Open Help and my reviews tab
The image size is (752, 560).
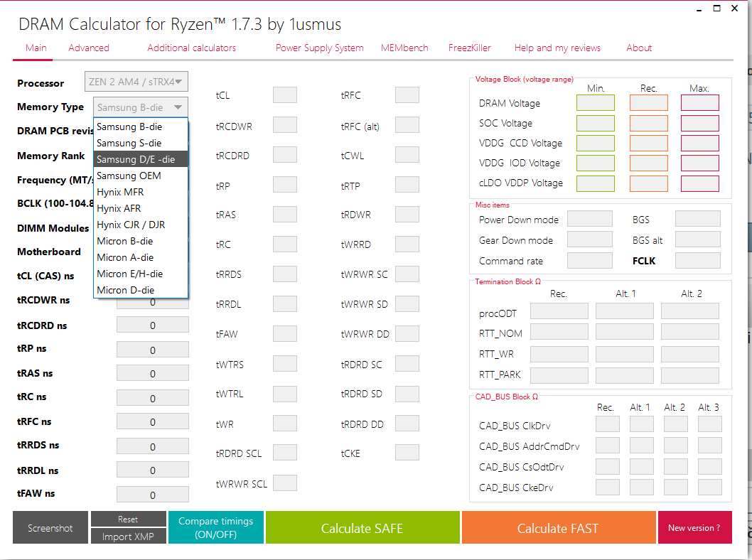pyautogui.click(x=557, y=48)
